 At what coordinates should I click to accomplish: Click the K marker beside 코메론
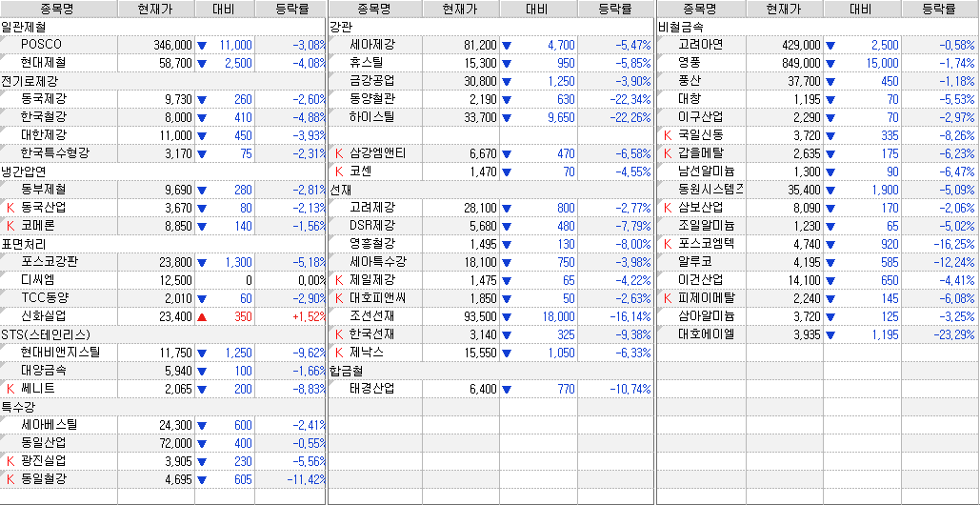point(11,226)
